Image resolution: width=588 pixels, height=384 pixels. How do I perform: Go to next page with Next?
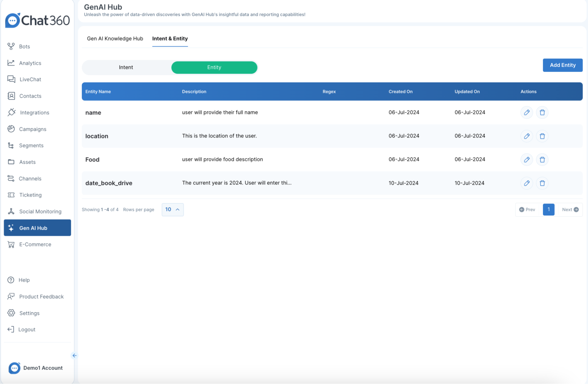(x=570, y=209)
